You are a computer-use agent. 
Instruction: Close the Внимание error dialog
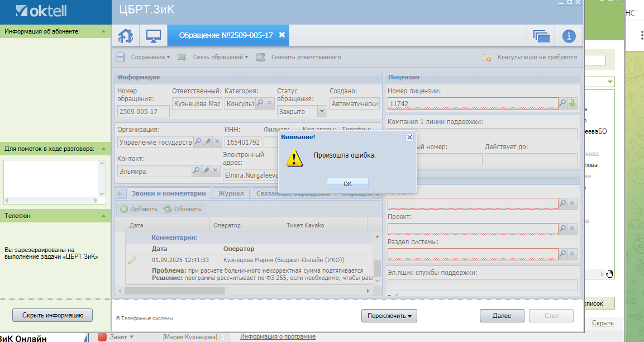409,137
